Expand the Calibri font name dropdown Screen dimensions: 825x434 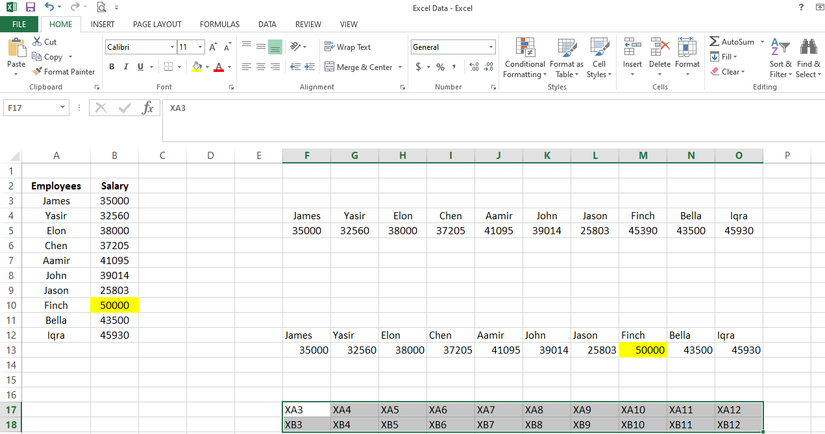coord(172,47)
